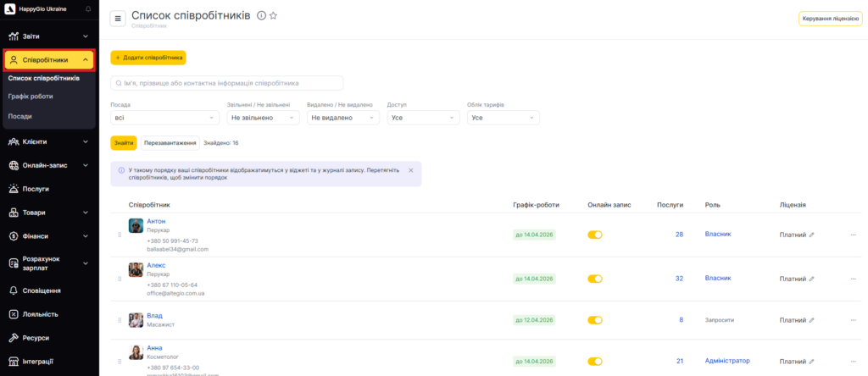Screen dimensions: 868x376
Task: Open Графік роботи submenu item
Action: [31, 97]
